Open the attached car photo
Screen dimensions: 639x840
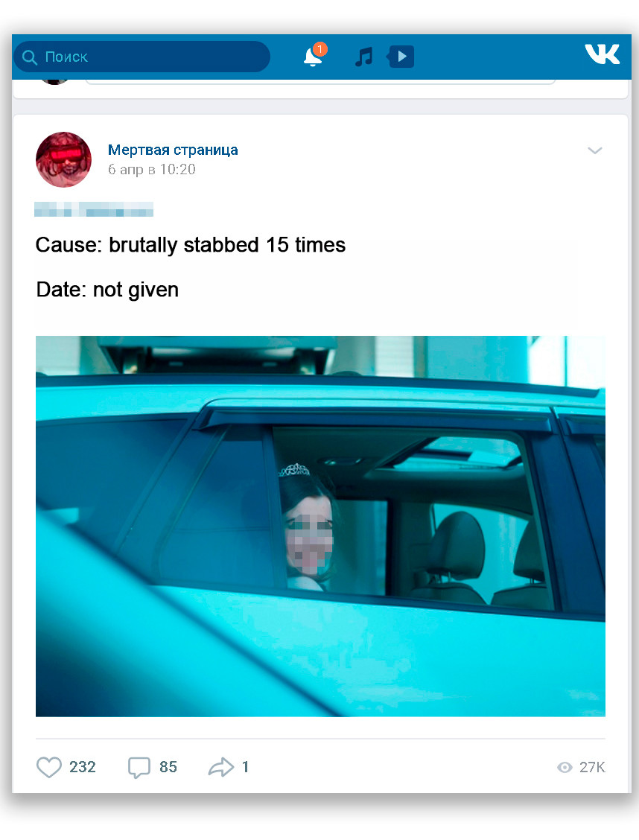tap(320, 526)
